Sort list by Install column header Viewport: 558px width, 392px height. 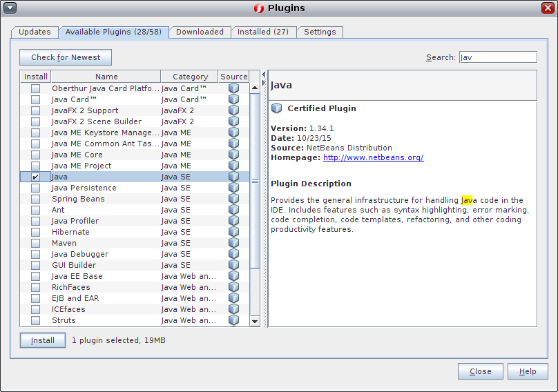(36, 77)
